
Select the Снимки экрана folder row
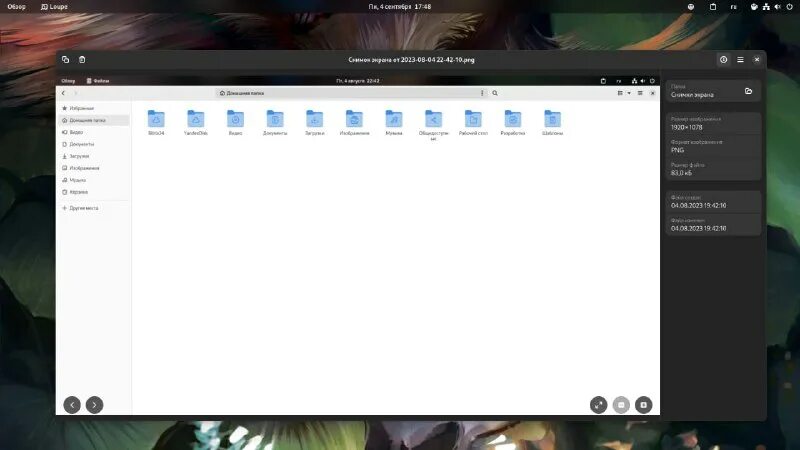click(x=713, y=91)
